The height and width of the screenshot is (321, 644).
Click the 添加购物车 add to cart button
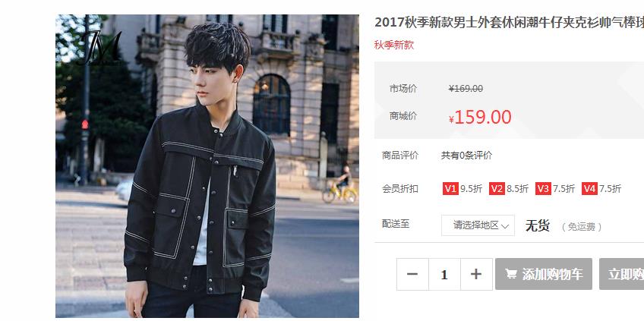click(544, 274)
